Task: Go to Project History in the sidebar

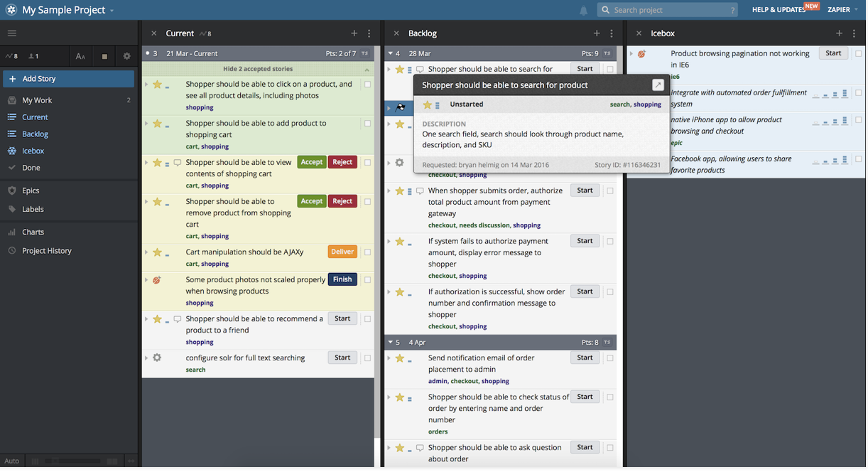Action: [46, 251]
